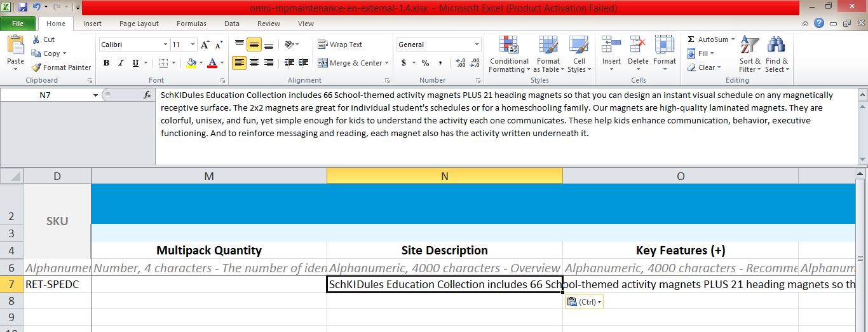Screen dimensions: 868x332
Task: Open Find & Select binoculars menu
Action: [x=776, y=54]
